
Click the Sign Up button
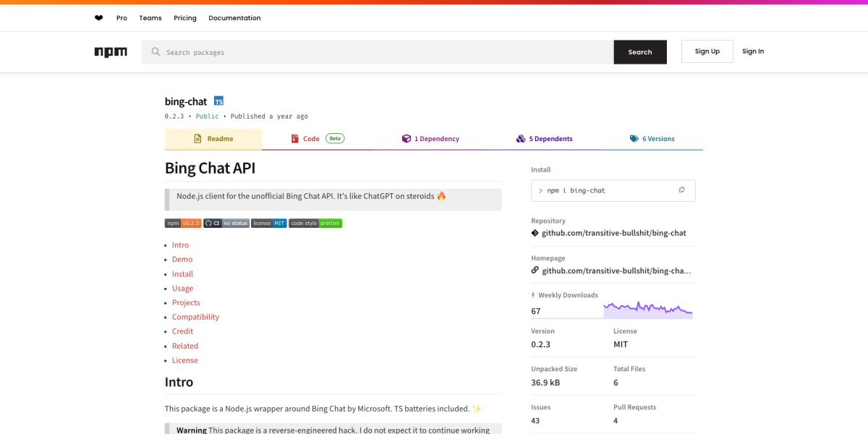click(x=707, y=51)
